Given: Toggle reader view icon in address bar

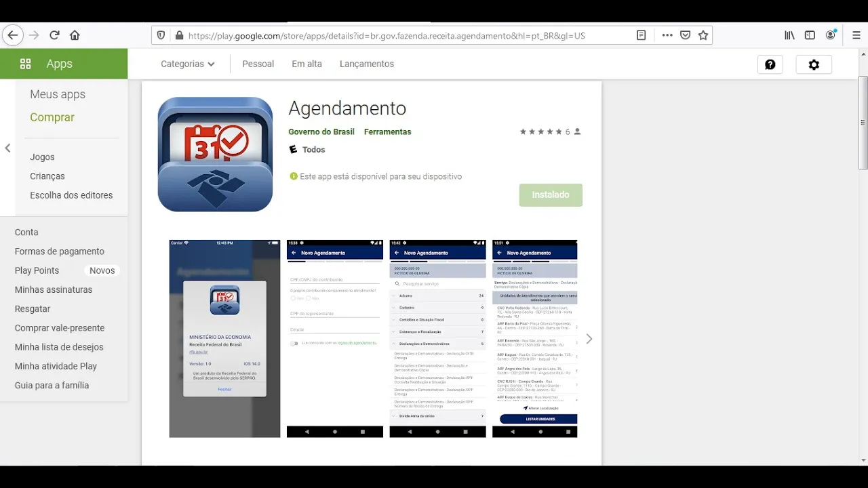Looking at the screenshot, I should point(641,35).
